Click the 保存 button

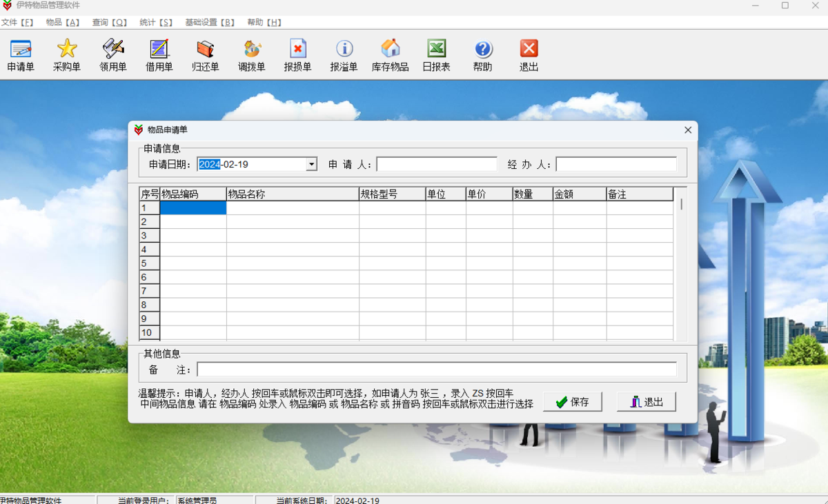click(x=572, y=402)
